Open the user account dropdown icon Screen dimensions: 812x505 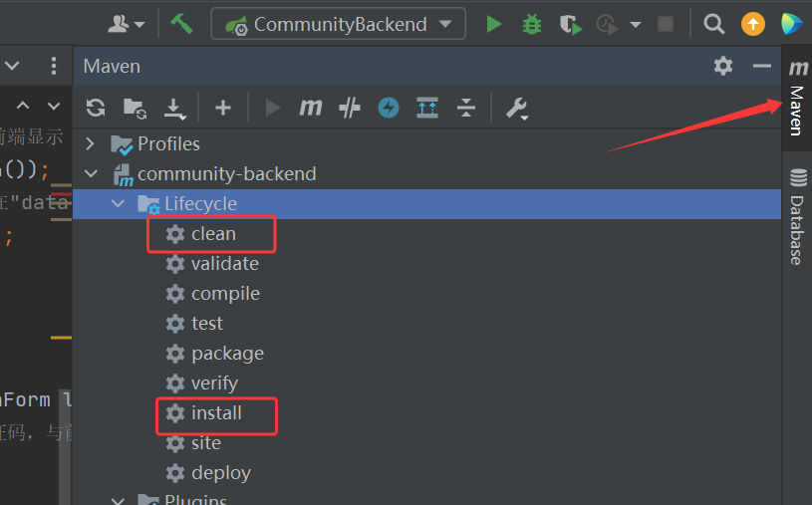(x=126, y=24)
